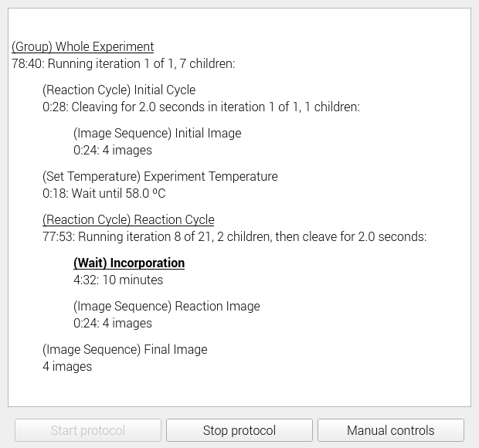Select the Initial Cycle reaction cycle step
The height and width of the screenshot is (448, 479).
point(119,90)
